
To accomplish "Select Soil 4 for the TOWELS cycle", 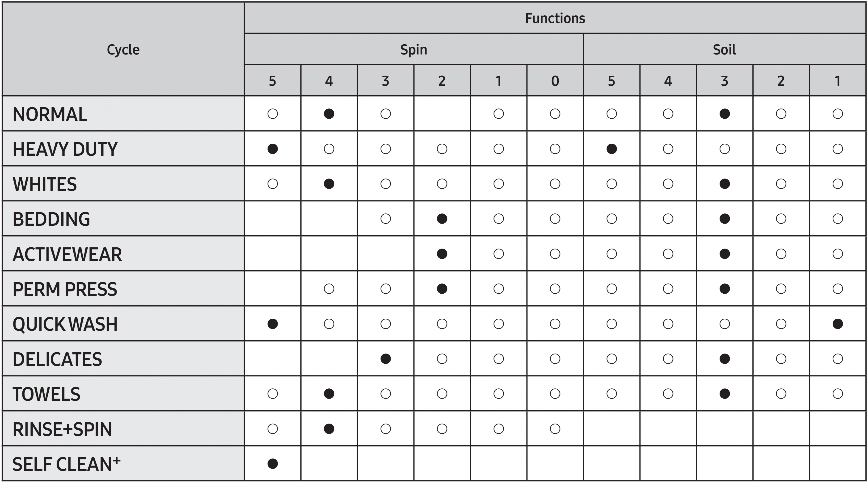I will point(668,394).
